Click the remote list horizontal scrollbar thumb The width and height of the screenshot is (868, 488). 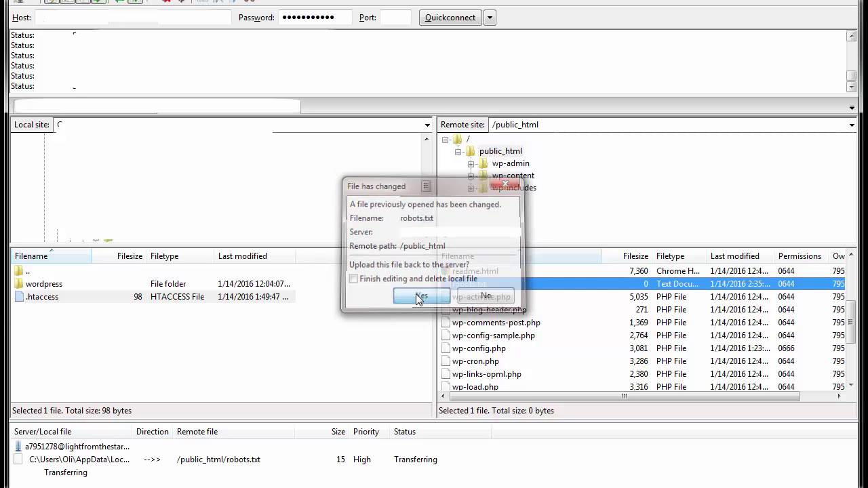(625, 396)
